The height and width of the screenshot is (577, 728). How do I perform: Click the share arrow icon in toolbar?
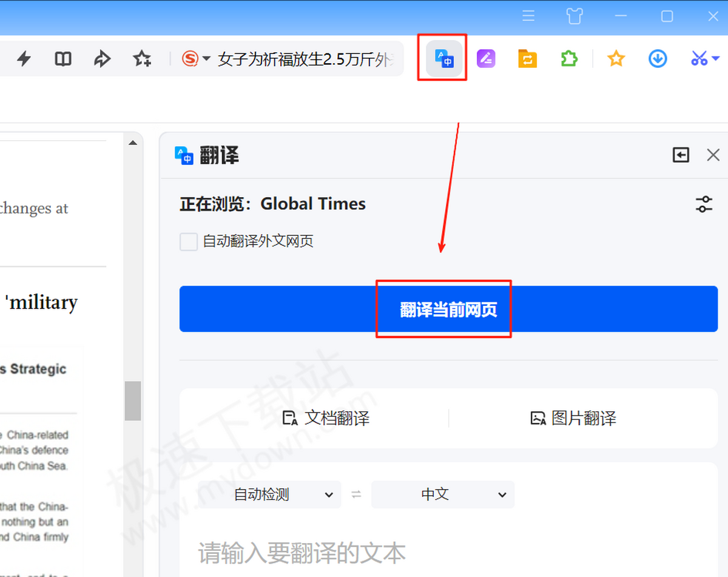pos(102,58)
